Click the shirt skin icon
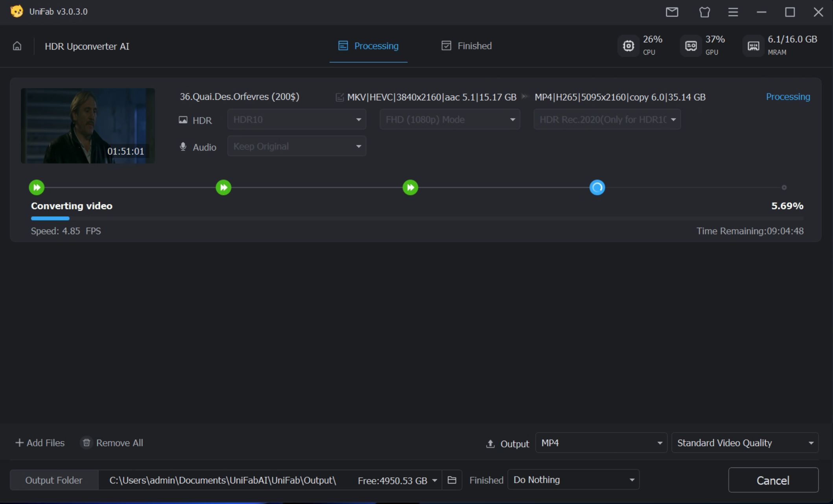Image resolution: width=833 pixels, height=504 pixels. pos(704,12)
